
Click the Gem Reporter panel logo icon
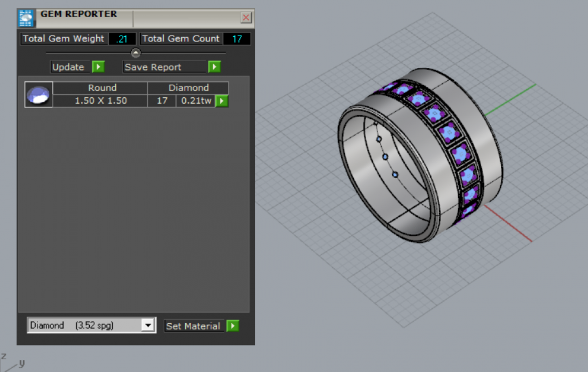[x=25, y=18]
